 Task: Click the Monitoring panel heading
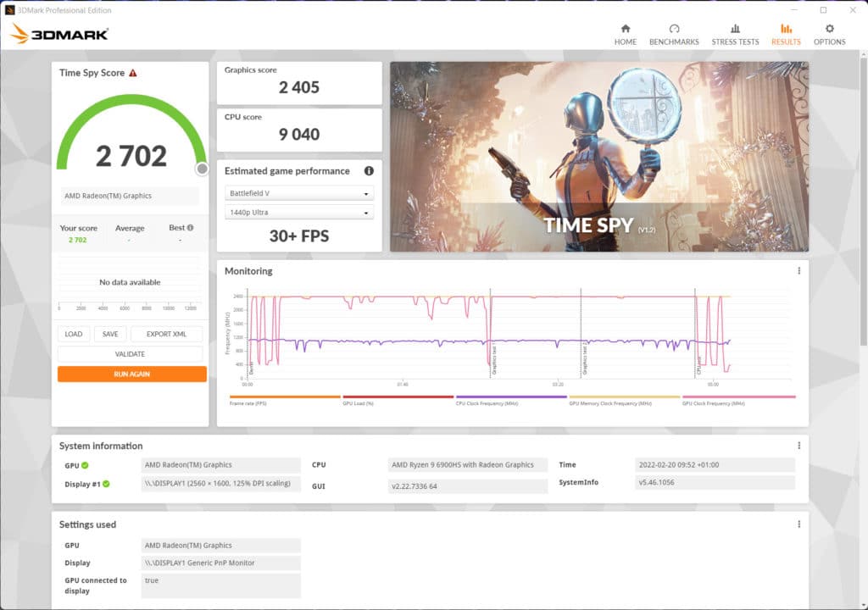point(248,271)
